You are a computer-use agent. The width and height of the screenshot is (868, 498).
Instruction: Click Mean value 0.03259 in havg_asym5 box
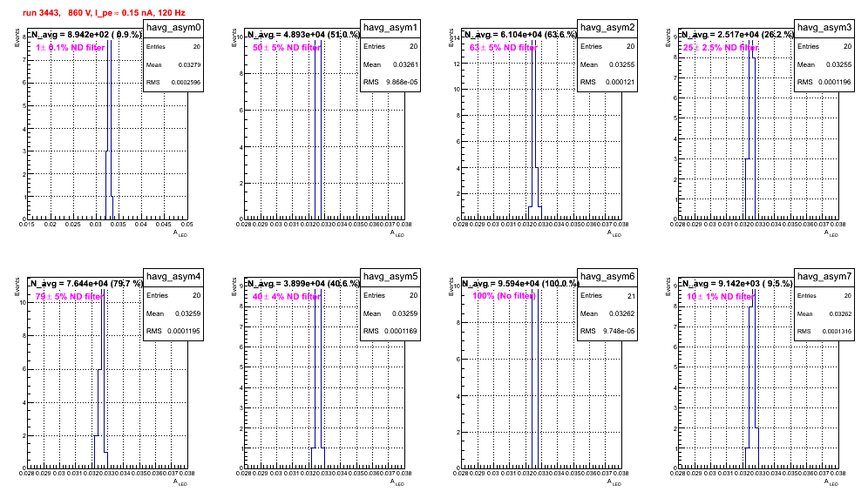click(x=406, y=313)
